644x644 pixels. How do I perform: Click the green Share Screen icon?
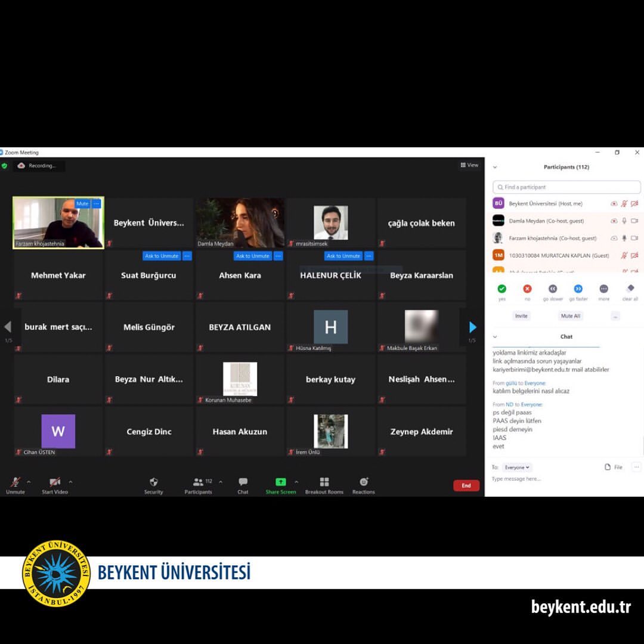point(280,482)
